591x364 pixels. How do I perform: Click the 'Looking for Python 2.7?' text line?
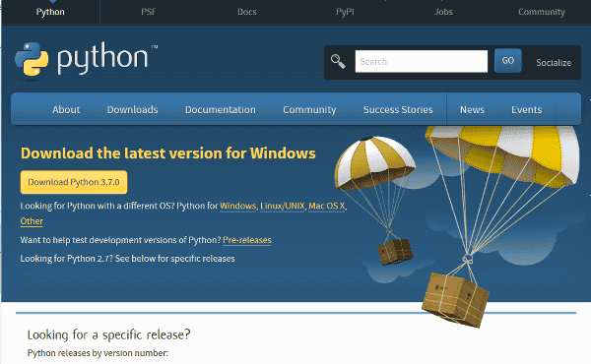tap(127, 259)
